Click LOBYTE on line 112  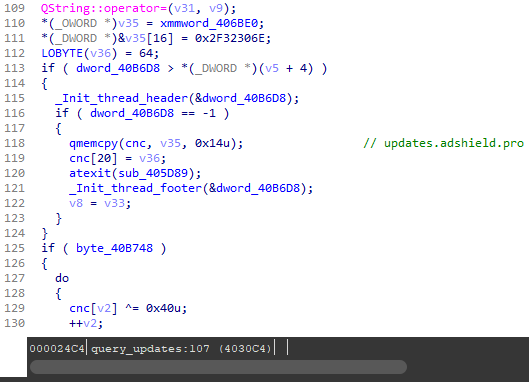coord(62,53)
